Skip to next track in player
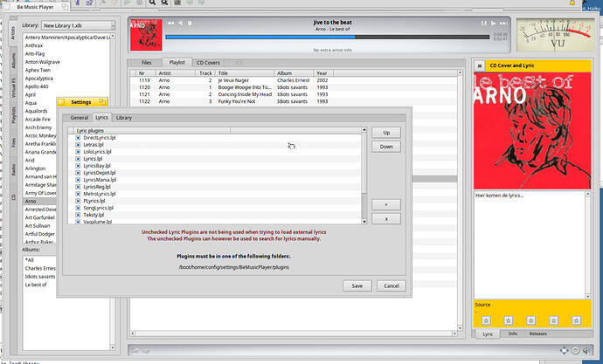The image size is (603, 364). pyautogui.click(x=503, y=23)
